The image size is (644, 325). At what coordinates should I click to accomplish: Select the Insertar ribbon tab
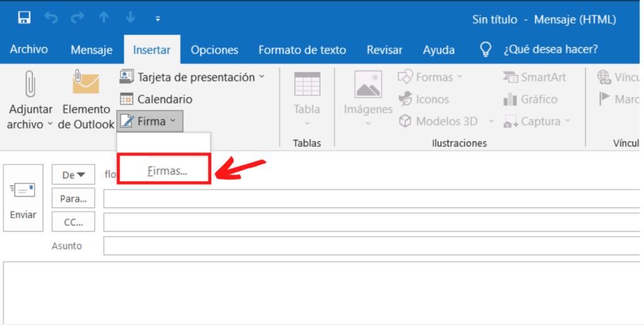point(152,50)
